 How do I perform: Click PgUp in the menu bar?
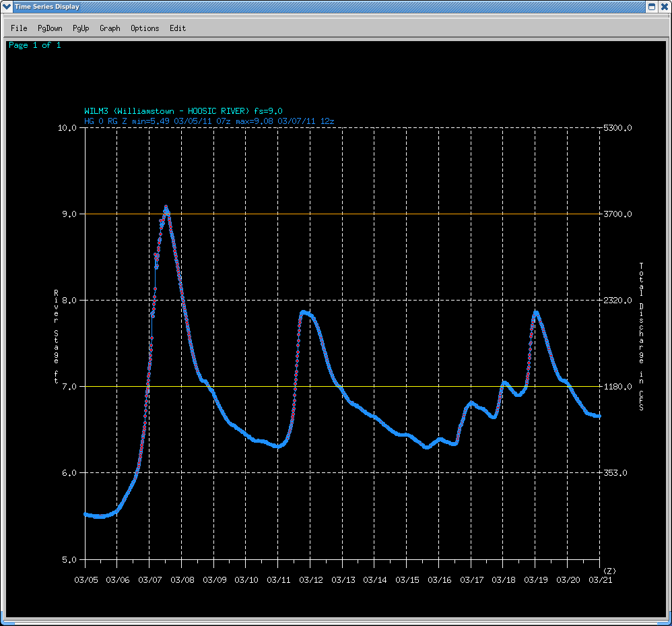tap(81, 28)
